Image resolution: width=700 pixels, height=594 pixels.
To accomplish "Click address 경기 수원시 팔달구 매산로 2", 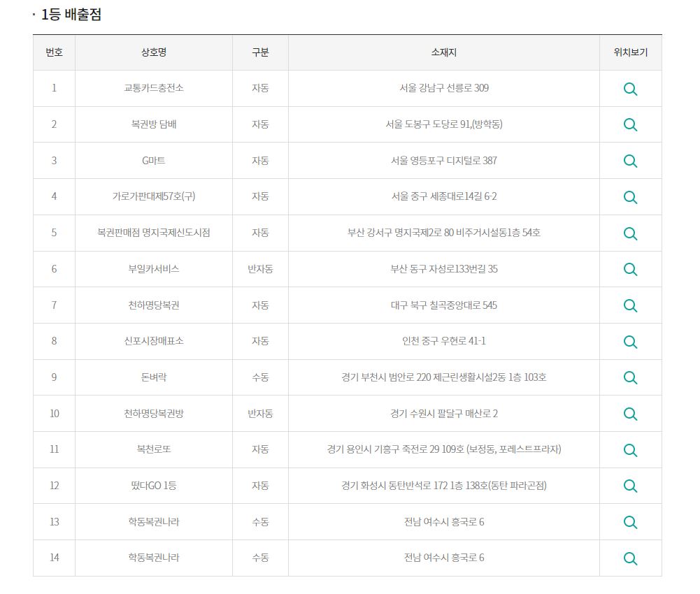I will point(444,413).
